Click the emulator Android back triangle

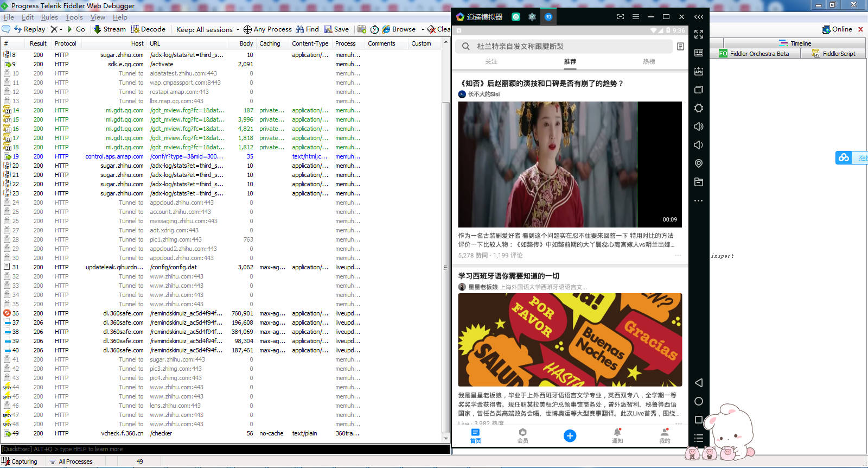coord(699,383)
